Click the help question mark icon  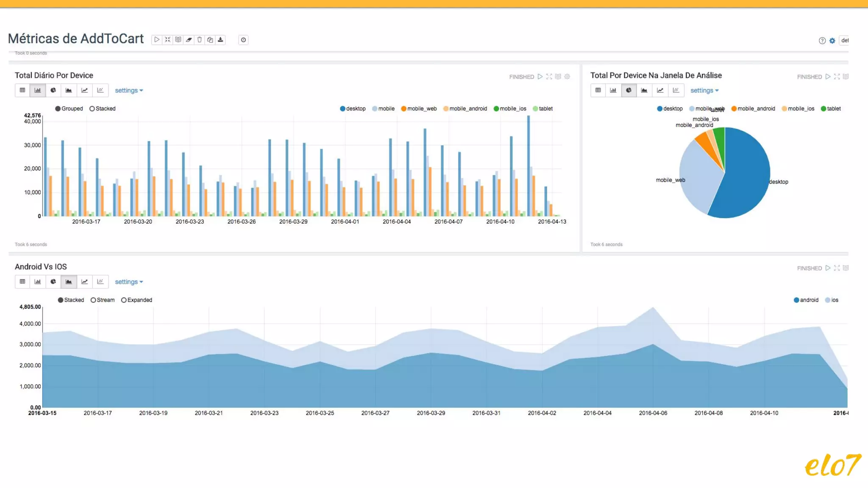[822, 41]
